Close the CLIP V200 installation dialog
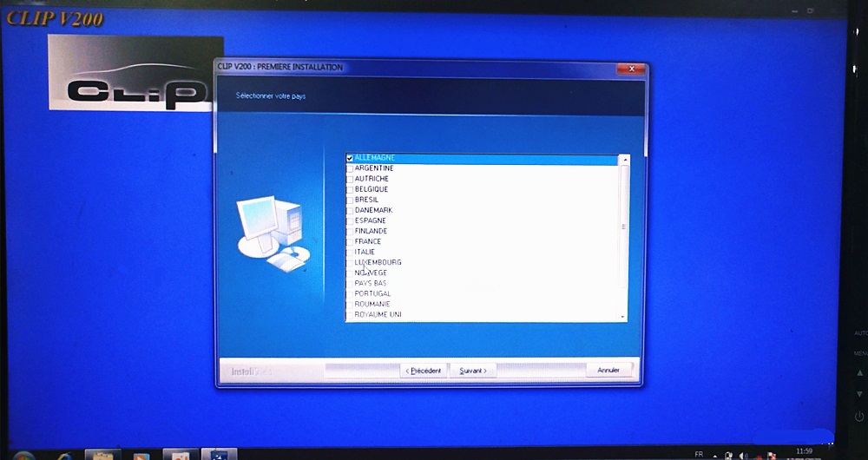This screenshot has width=868, height=460. click(x=631, y=69)
